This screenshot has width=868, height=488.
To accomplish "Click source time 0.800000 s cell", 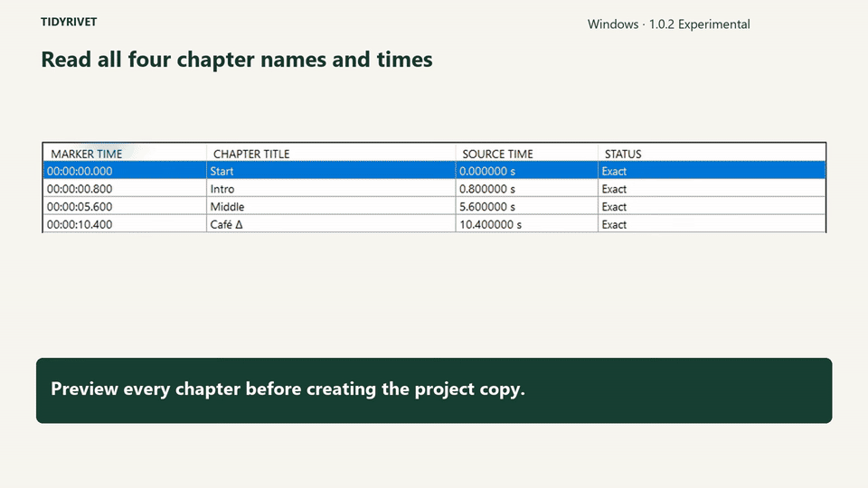I will coord(526,189).
